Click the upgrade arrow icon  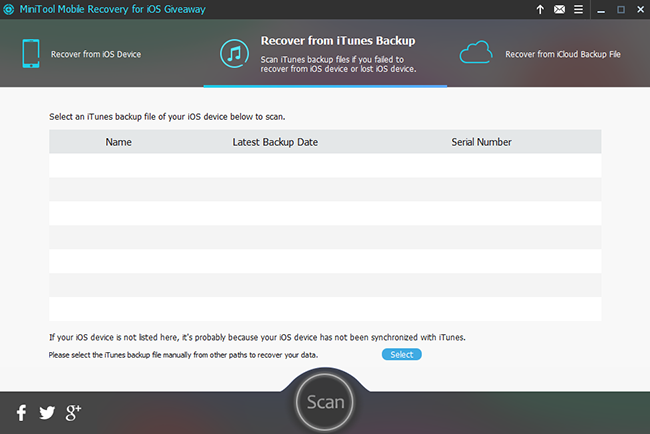540,9
